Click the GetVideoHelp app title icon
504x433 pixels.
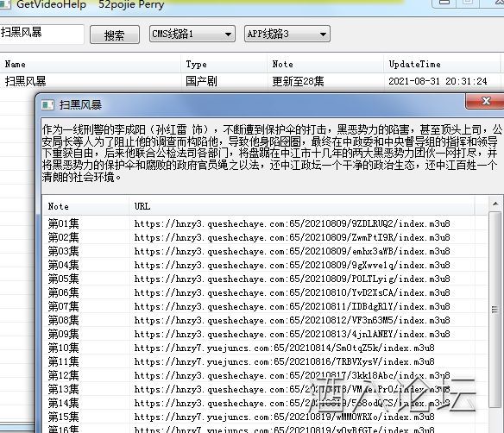click(x=5, y=4)
